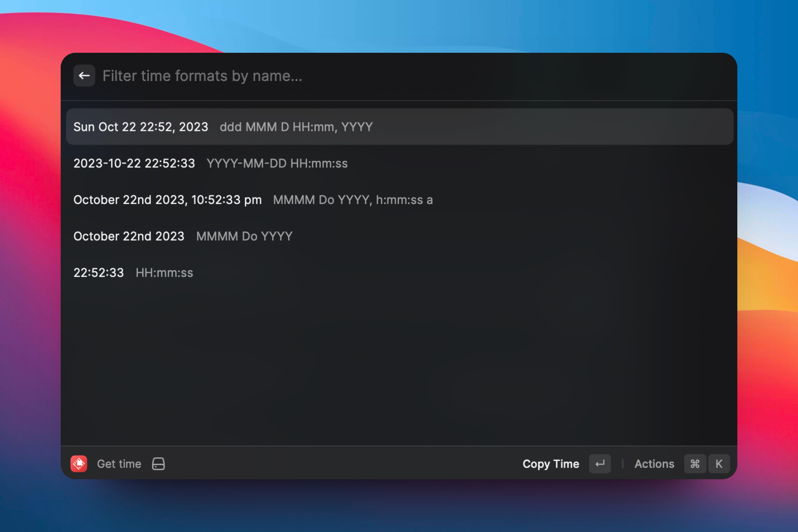Choose 'October 22nd 2023, 10:52:33 pm' entry
Viewport: 798px width, 532px height.
point(167,200)
